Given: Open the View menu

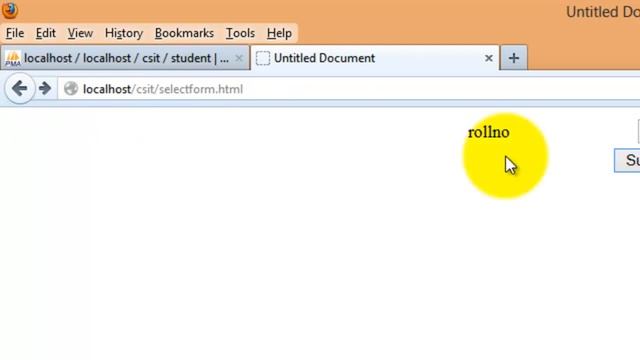Looking at the screenshot, I should 80,33.
